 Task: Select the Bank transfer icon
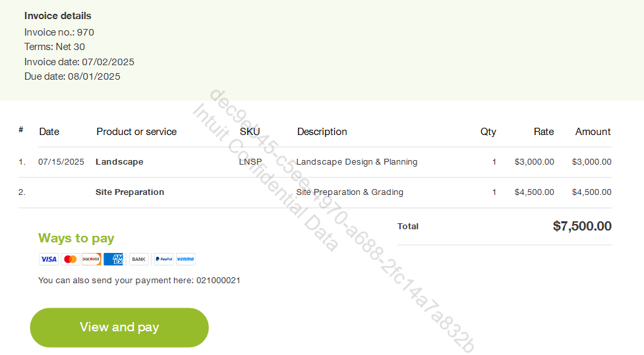click(x=139, y=259)
